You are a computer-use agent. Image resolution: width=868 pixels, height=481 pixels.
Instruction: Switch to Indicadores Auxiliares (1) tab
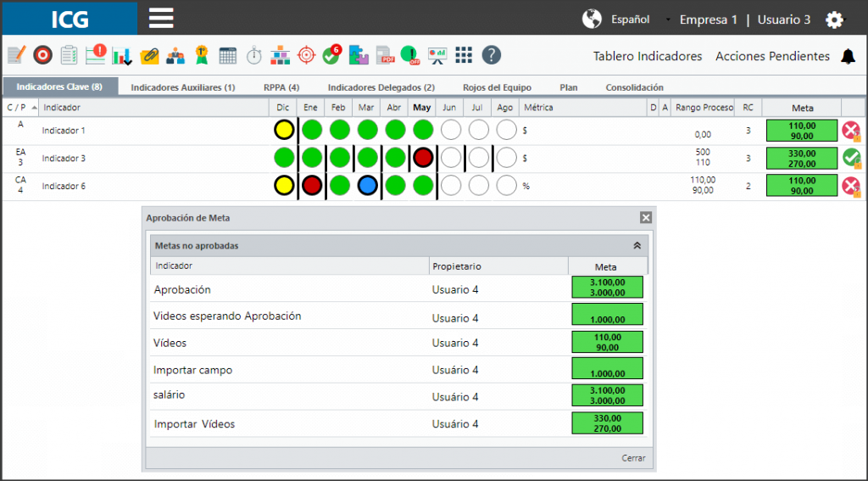pyautogui.click(x=183, y=87)
